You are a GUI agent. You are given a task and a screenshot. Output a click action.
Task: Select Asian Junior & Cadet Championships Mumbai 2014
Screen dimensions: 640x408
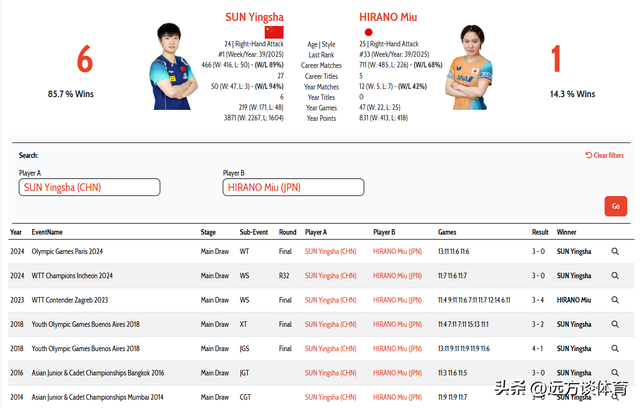pos(98,397)
